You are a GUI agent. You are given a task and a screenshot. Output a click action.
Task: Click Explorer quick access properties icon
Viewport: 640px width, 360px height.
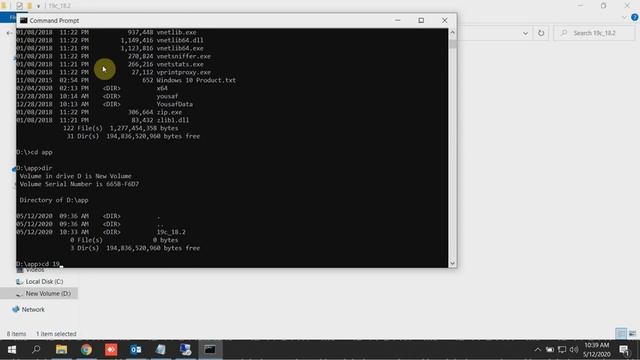point(19,6)
